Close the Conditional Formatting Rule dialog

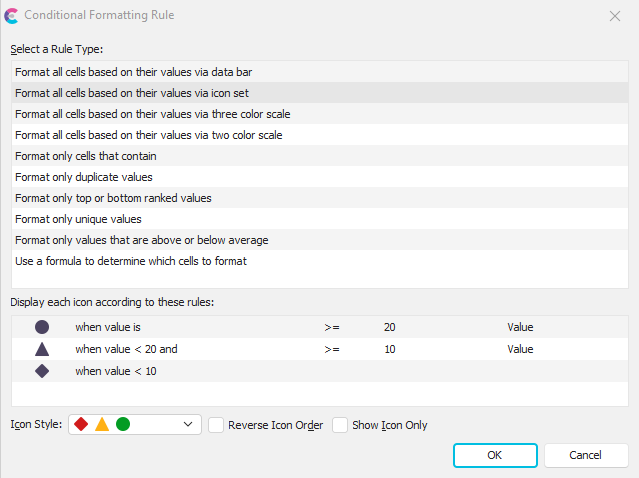613,16
